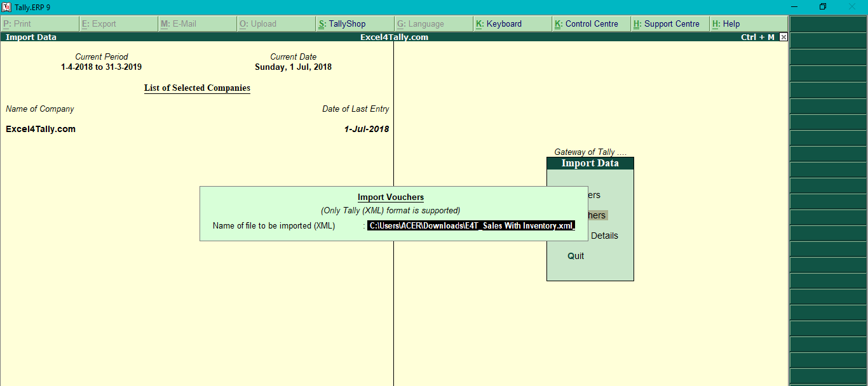
Task: Click the Current Date value
Action: (x=293, y=67)
